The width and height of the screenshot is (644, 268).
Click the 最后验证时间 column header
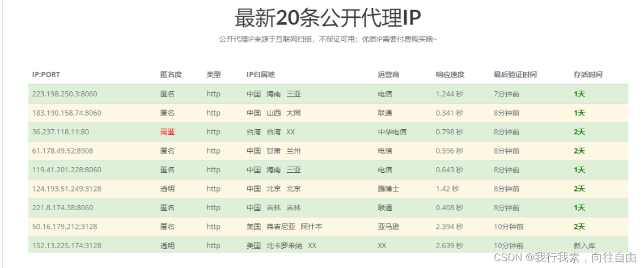[x=515, y=75]
